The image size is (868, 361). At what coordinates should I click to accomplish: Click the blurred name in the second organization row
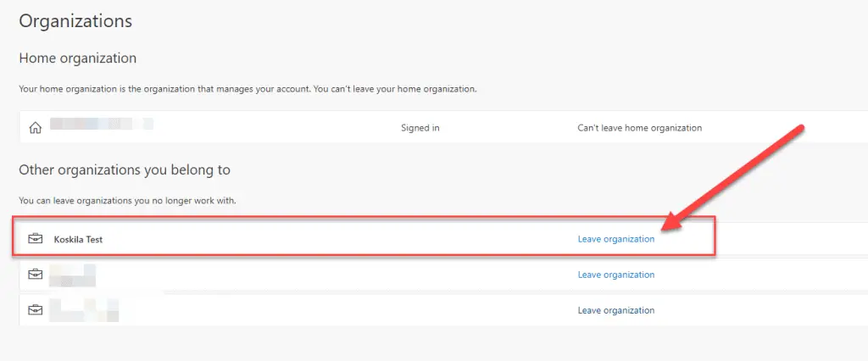(x=71, y=275)
